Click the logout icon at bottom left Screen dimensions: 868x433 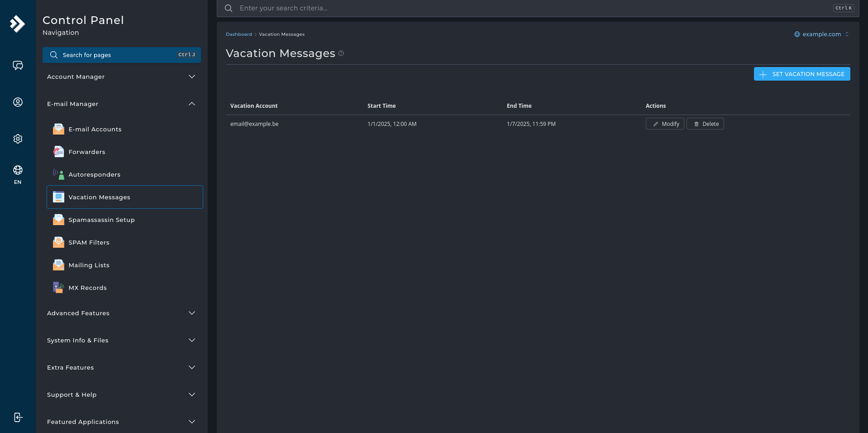18,417
